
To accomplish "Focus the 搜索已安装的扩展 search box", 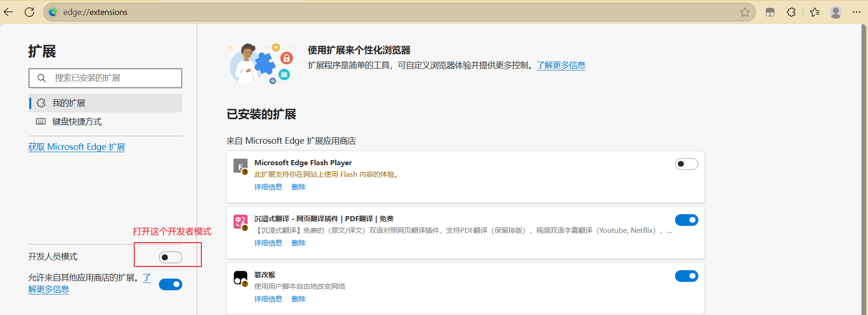I will [105, 78].
